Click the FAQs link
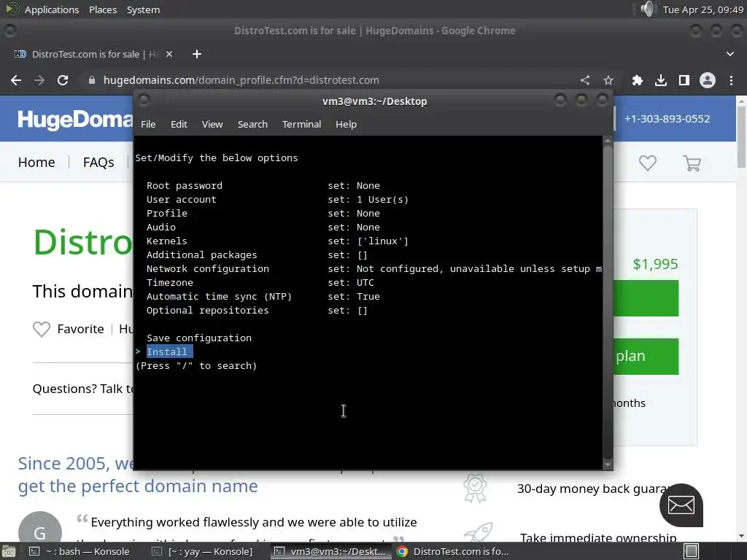747x560 pixels. [98, 163]
